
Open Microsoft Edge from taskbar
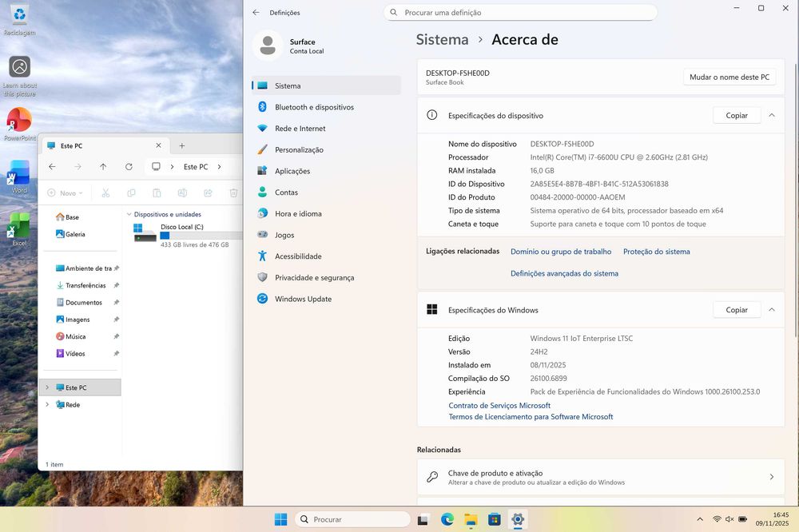coord(447,519)
